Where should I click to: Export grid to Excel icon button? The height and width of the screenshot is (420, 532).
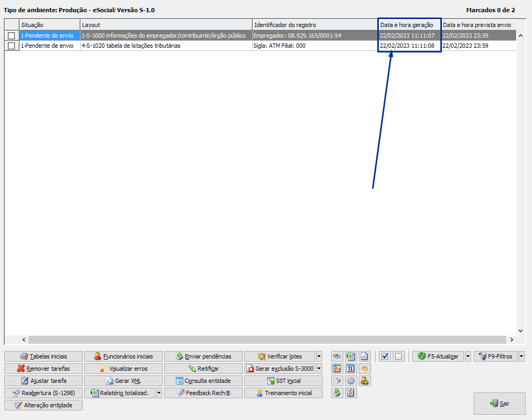pos(350,356)
